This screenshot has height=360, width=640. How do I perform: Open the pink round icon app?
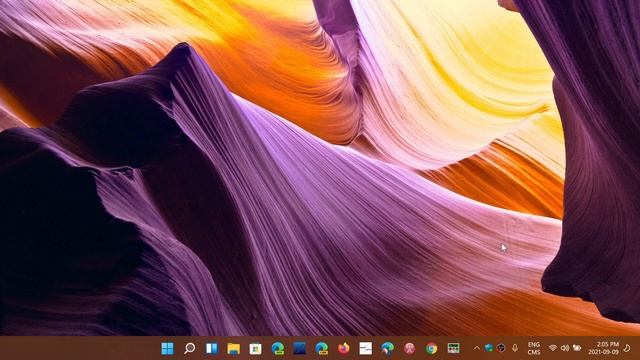409,348
